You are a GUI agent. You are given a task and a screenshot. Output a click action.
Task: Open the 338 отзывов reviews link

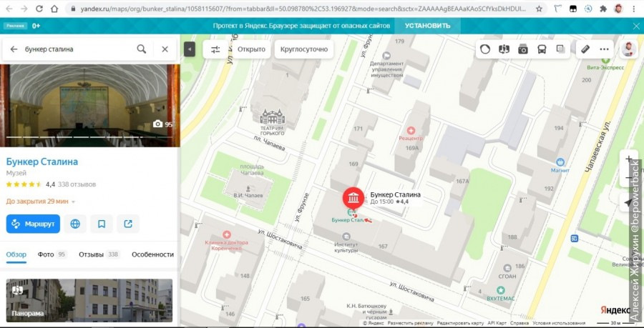pyautogui.click(x=77, y=184)
